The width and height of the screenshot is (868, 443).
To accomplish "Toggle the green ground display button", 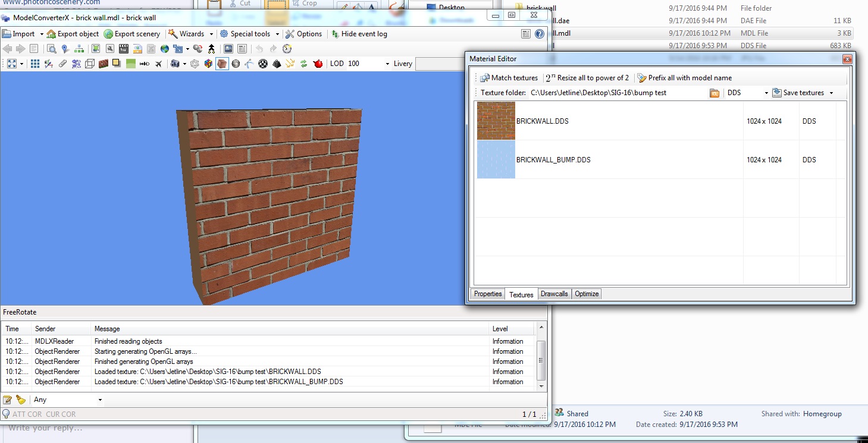I will point(130,64).
